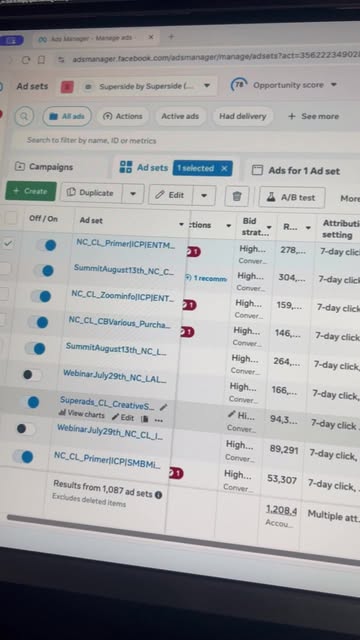Click the Opportunity score 78 circle
The height and width of the screenshot is (640, 360).
(238, 85)
